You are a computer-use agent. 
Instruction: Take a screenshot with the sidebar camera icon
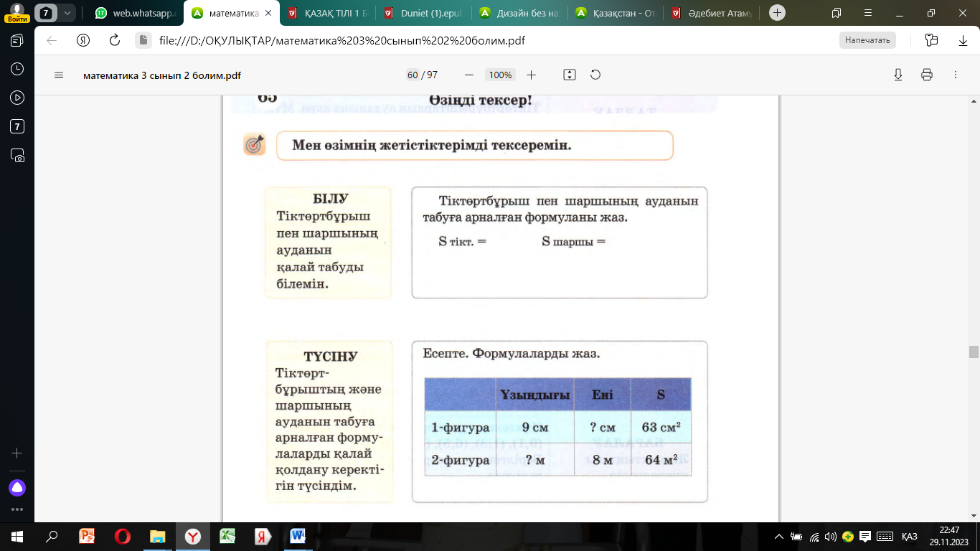tap(17, 155)
